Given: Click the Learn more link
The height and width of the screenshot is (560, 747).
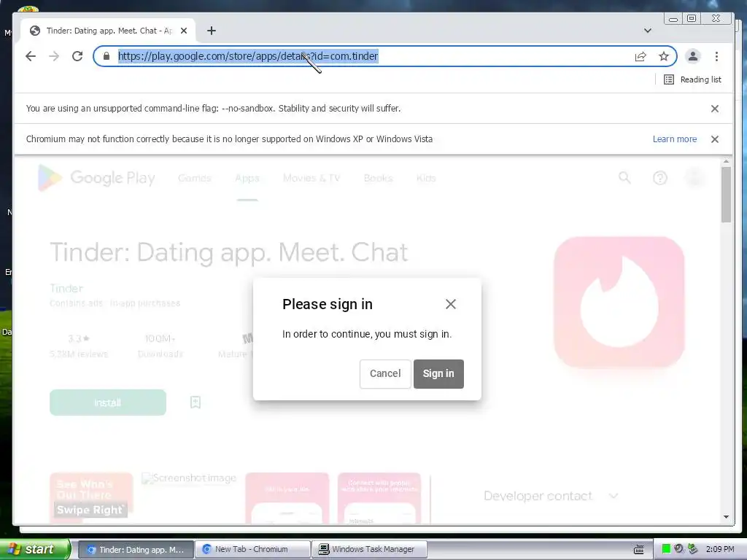Looking at the screenshot, I should 675,139.
